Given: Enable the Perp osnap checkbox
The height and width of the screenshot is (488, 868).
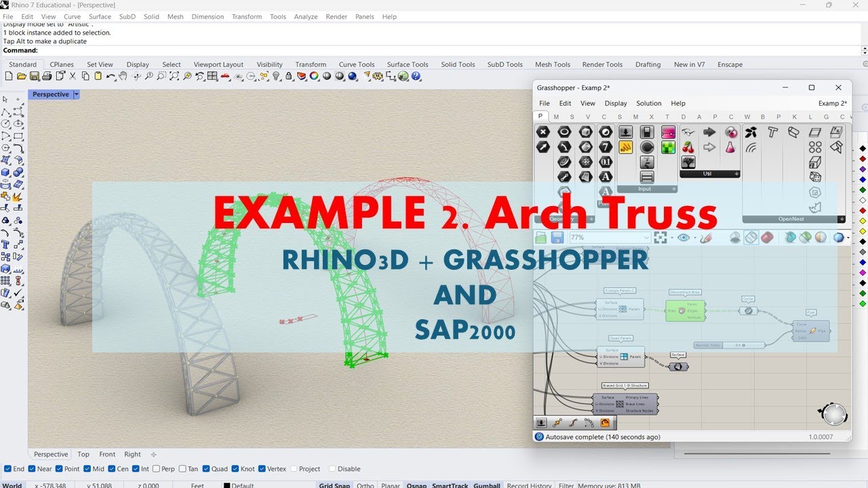Looking at the screenshot, I should point(157,468).
